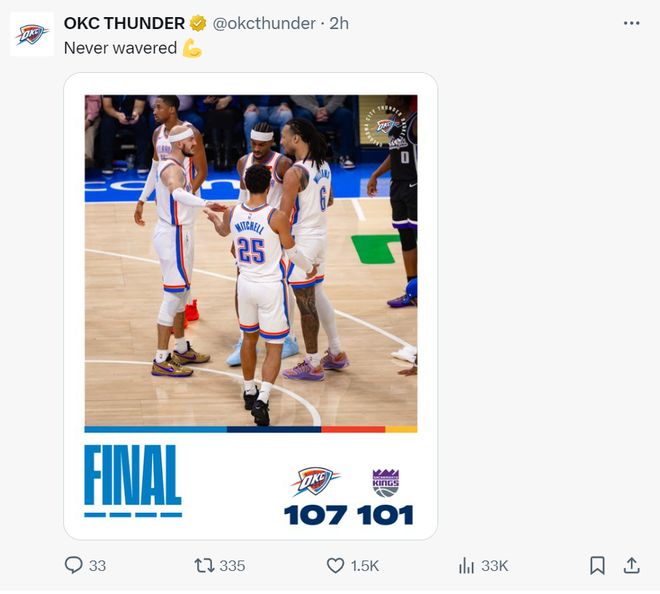Bookmark this OKC Thunder post
Screen dimensions: 660x594
(597, 565)
